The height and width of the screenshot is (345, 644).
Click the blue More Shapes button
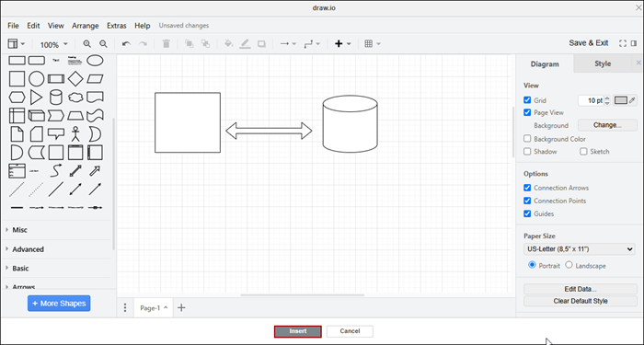coord(59,303)
